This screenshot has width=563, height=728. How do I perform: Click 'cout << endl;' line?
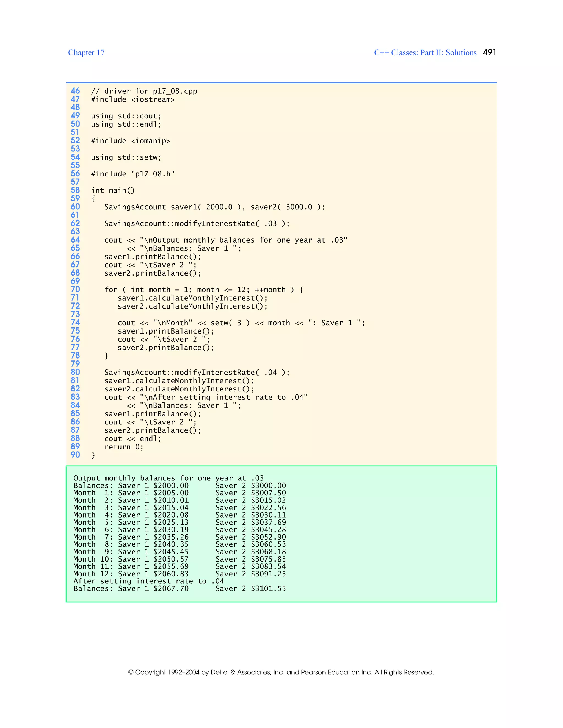click(133, 439)
